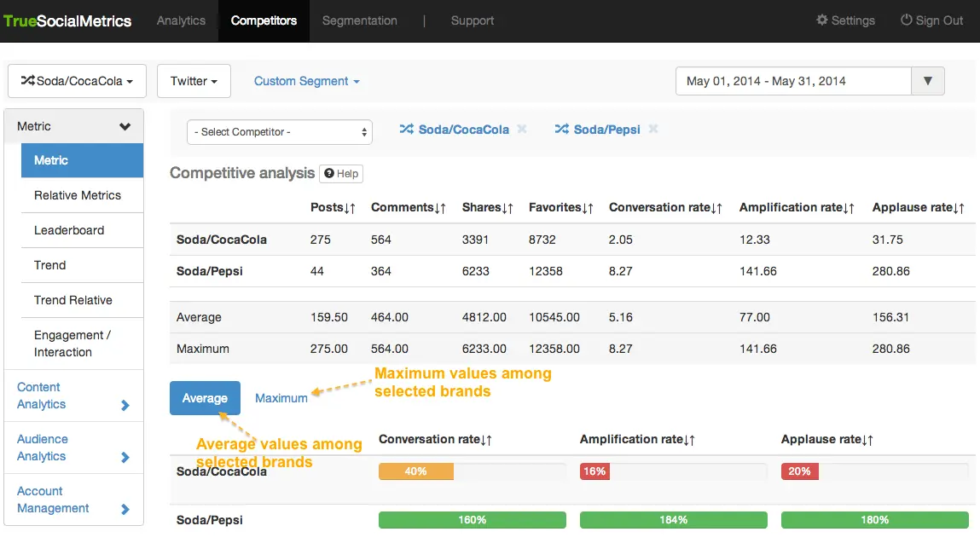Click the Sign Out power icon
The image size is (980, 549).
pos(907,20)
